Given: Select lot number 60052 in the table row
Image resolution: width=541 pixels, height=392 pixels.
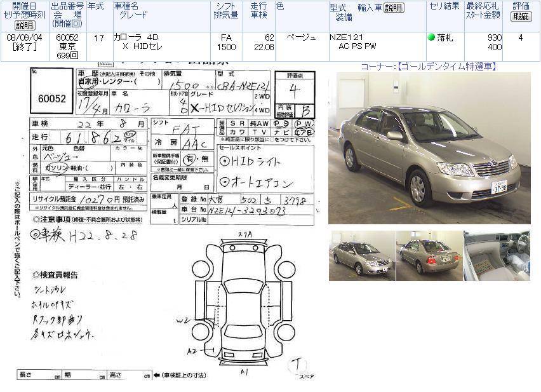Looking at the screenshot, I should click(x=67, y=37).
